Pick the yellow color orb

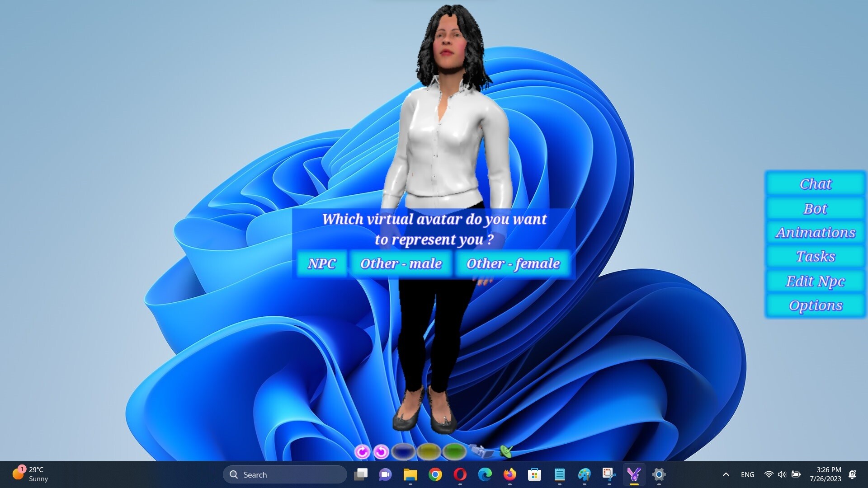(428, 451)
